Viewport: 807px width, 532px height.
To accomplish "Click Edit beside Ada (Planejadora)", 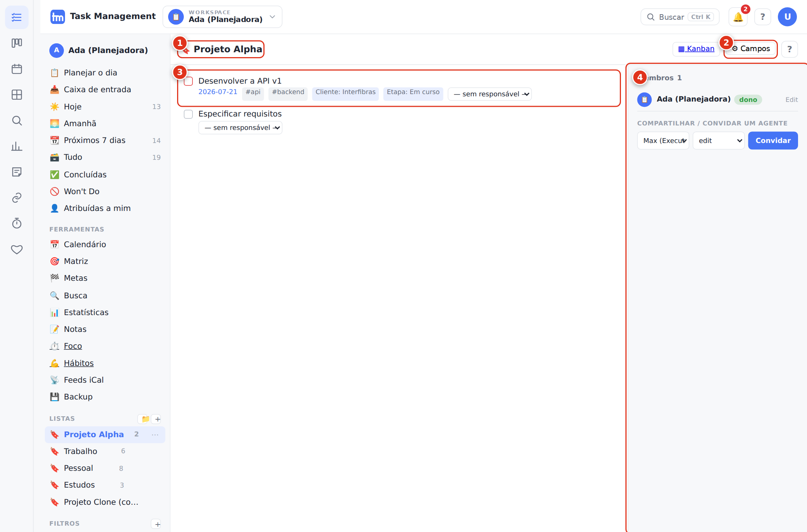I will 792,100.
